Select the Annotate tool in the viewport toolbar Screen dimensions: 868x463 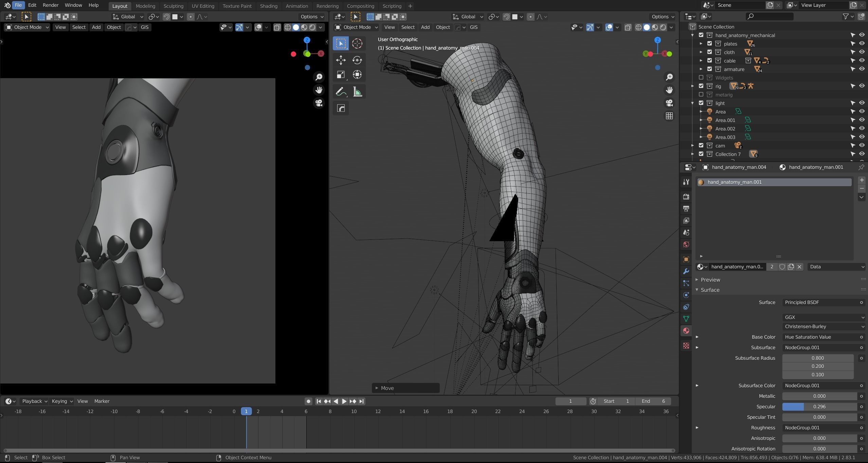[341, 91]
